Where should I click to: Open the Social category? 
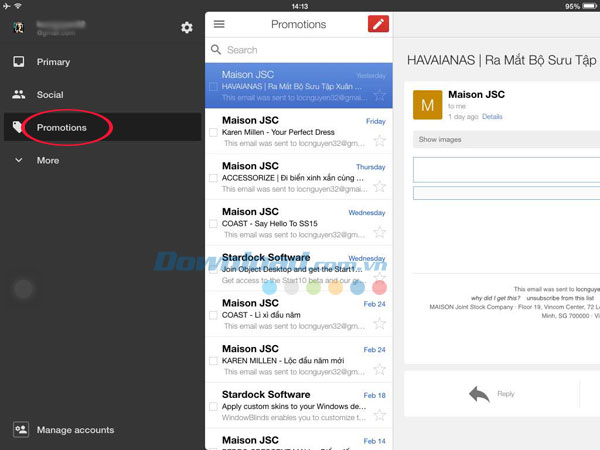(103, 95)
